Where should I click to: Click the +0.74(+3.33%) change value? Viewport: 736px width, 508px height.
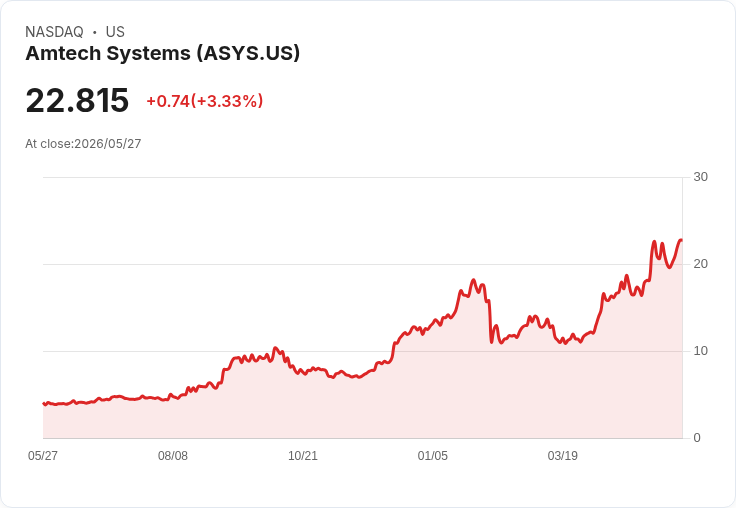point(205,101)
